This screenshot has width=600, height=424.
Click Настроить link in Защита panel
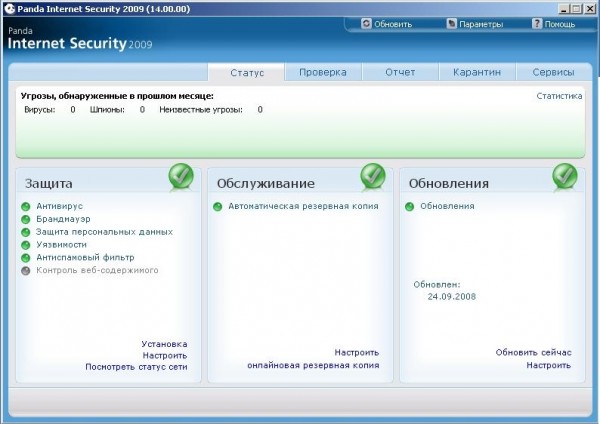(x=165, y=356)
